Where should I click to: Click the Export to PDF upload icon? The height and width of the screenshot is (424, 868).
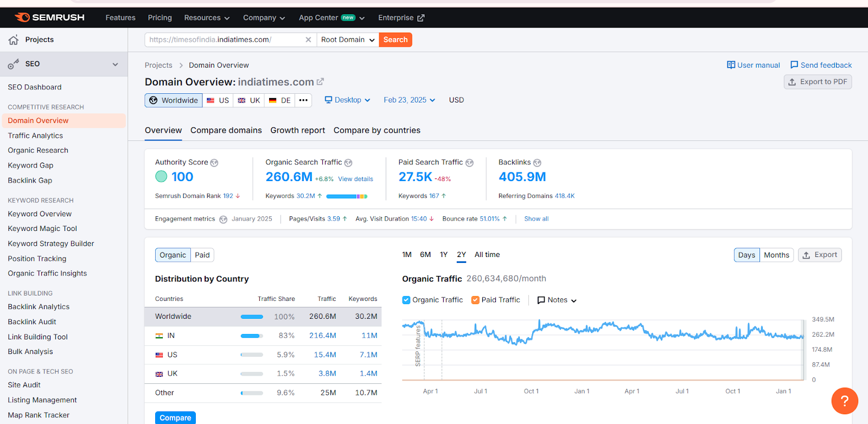click(792, 82)
